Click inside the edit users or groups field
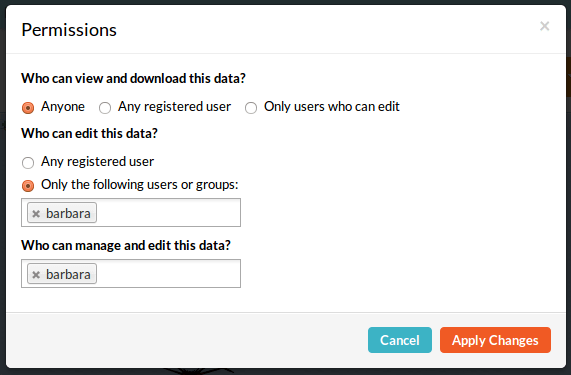The image size is (571, 375). tap(131, 213)
